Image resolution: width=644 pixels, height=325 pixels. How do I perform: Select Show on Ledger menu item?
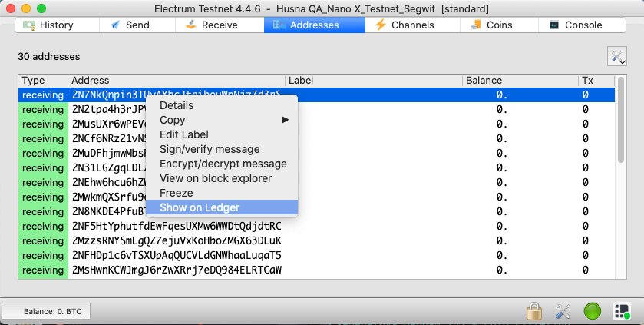coord(222,207)
